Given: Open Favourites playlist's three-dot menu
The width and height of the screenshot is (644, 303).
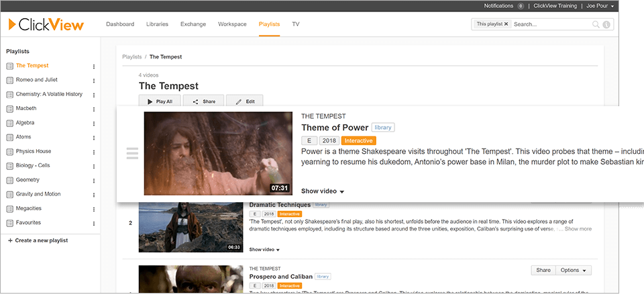Looking at the screenshot, I should [94, 224].
